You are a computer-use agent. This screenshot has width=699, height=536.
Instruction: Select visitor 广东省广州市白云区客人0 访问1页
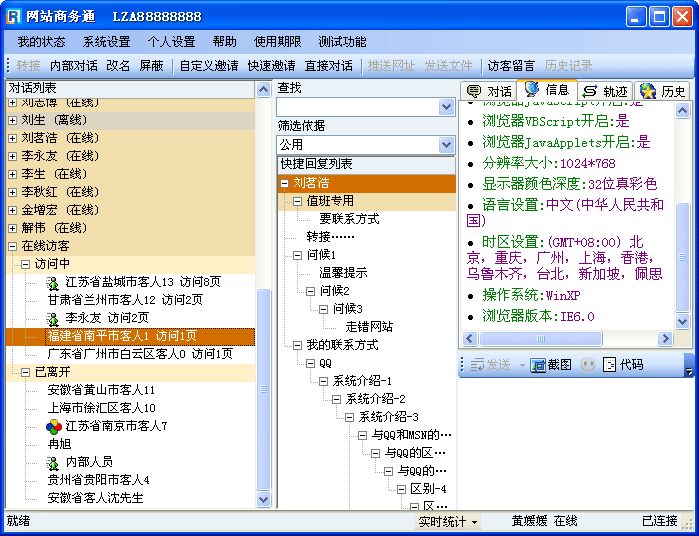(x=140, y=354)
